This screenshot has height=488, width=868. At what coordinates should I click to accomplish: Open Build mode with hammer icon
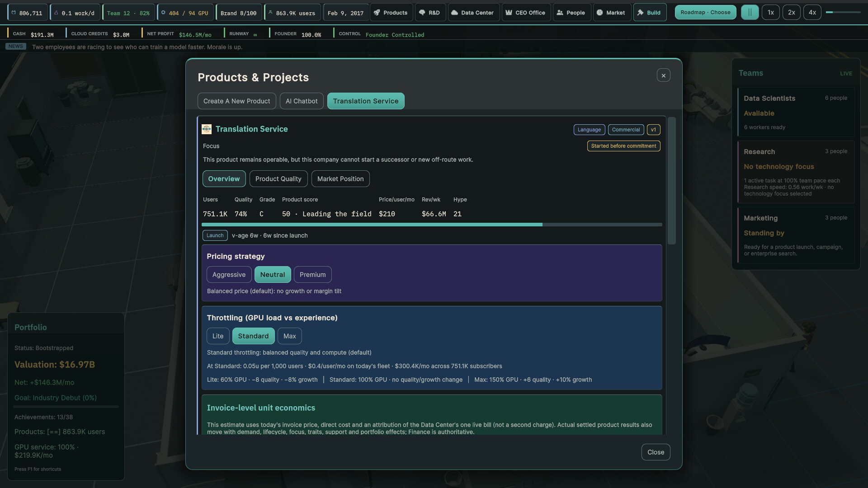pyautogui.click(x=650, y=13)
